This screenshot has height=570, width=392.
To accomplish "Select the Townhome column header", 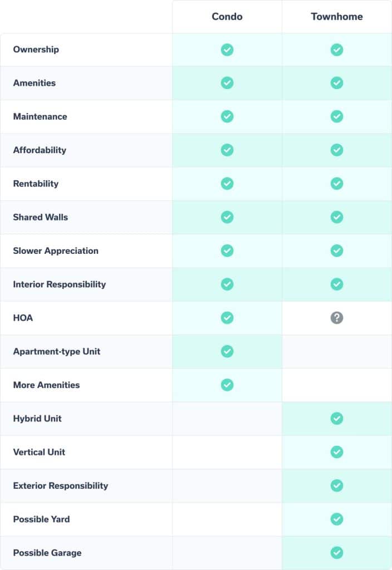I will pyautogui.click(x=337, y=17).
